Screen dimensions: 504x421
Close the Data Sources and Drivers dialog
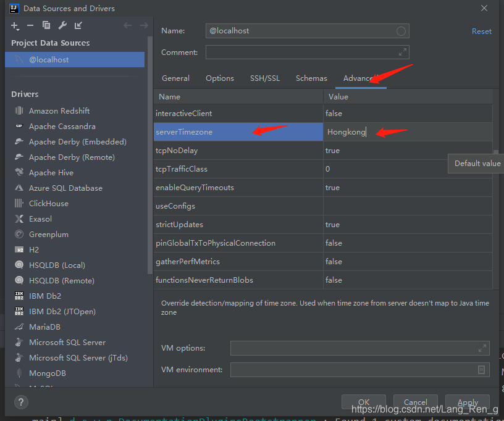484,9
